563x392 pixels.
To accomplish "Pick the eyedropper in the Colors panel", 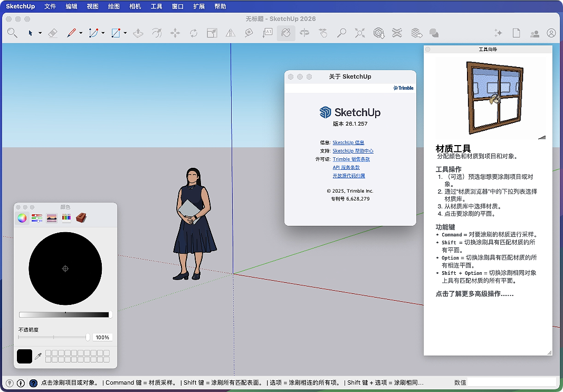I will pyautogui.click(x=38, y=357).
